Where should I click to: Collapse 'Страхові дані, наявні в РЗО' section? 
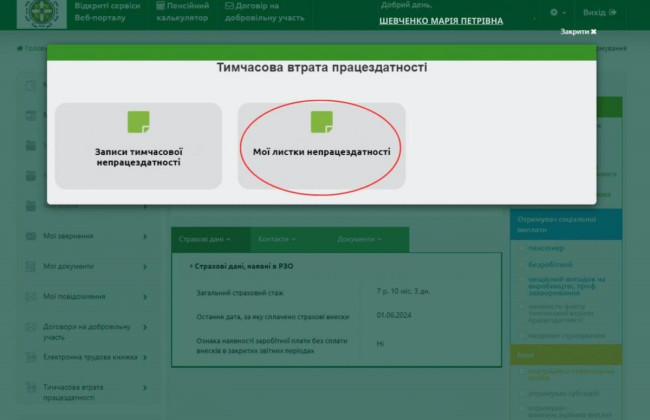242,266
